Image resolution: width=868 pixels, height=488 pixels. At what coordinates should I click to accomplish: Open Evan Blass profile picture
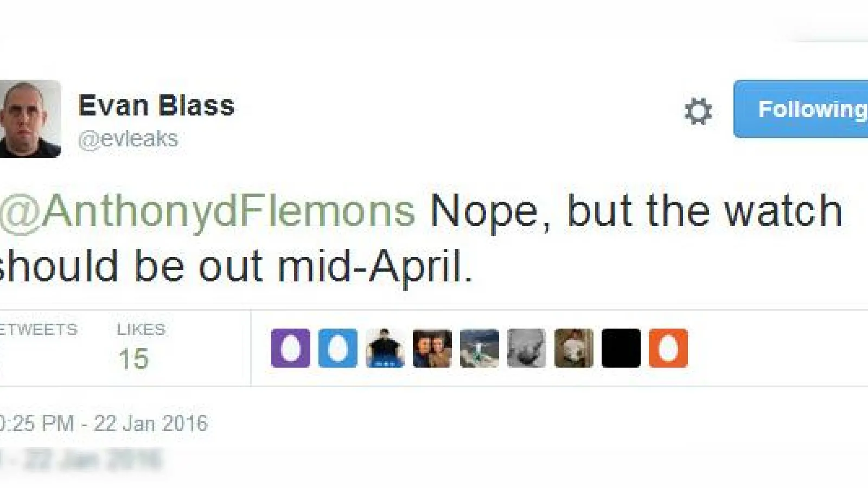tap(30, 118)
